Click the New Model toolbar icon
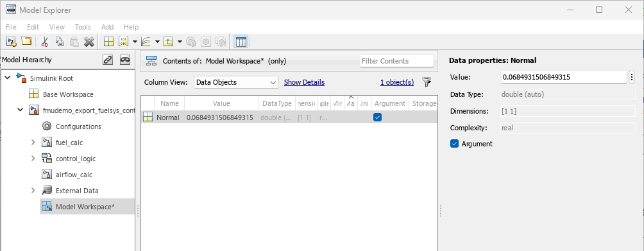 12,41
